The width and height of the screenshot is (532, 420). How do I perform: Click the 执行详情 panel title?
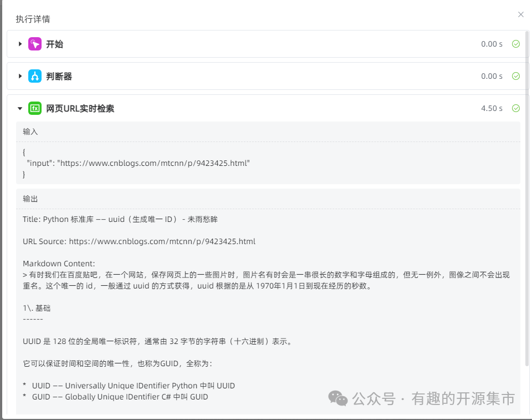(x=31, y=19)
